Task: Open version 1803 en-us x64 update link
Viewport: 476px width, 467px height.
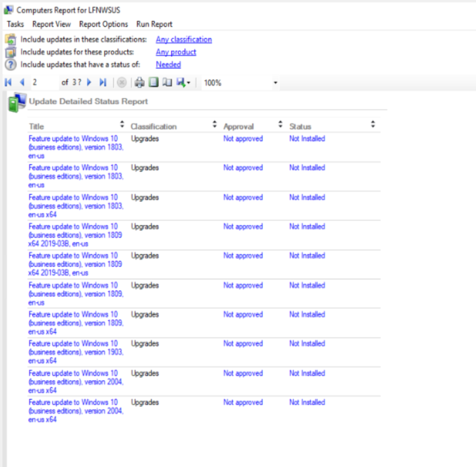Action: point(76,206)
